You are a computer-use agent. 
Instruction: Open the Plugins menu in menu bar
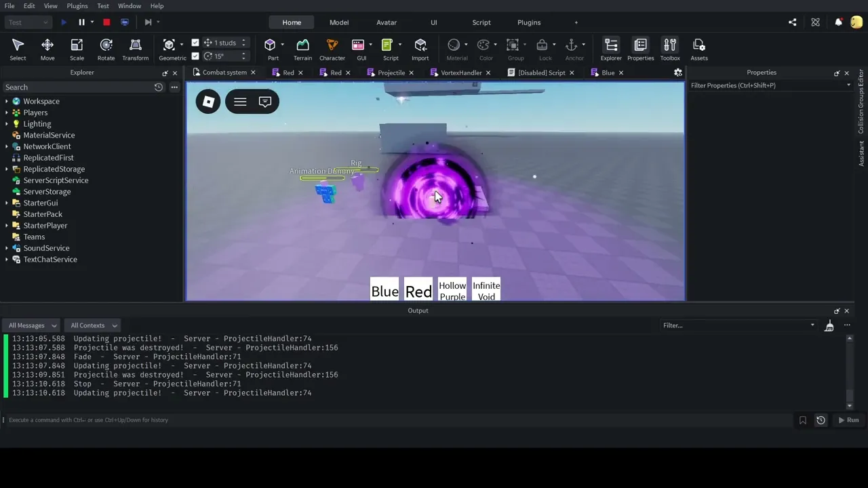(x=77, y=5)
